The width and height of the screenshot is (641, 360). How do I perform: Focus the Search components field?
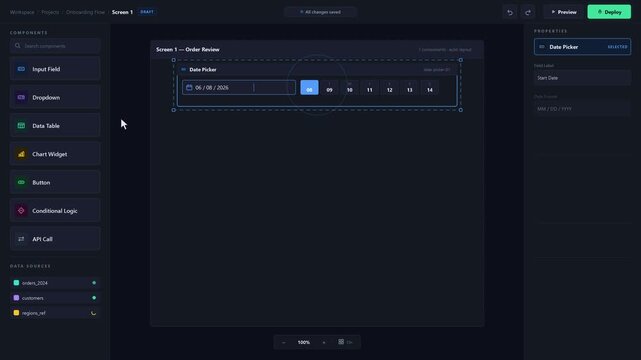tap(55, 46)
